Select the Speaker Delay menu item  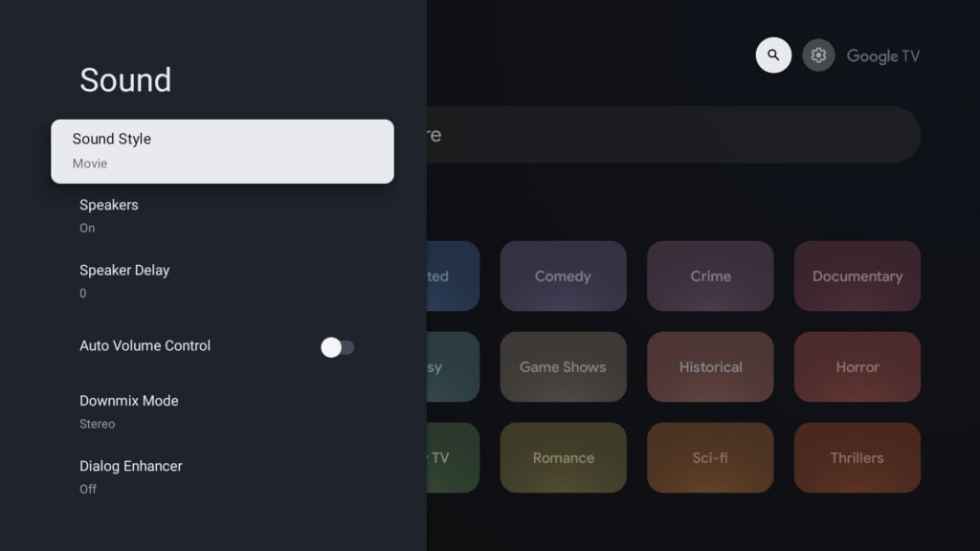coord(222,280)
